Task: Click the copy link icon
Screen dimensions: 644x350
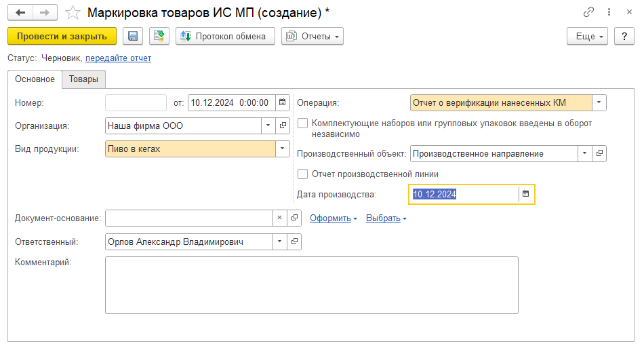Action: 588,13
